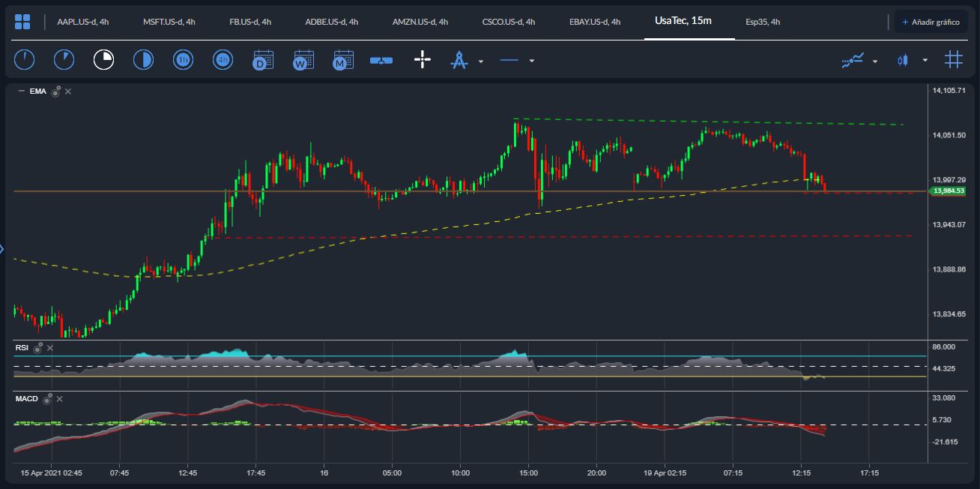The image size is (980, 489).
Task: Toggle the crosshair cursor tool
Action: pyautogui.click(x=423, y=59)
